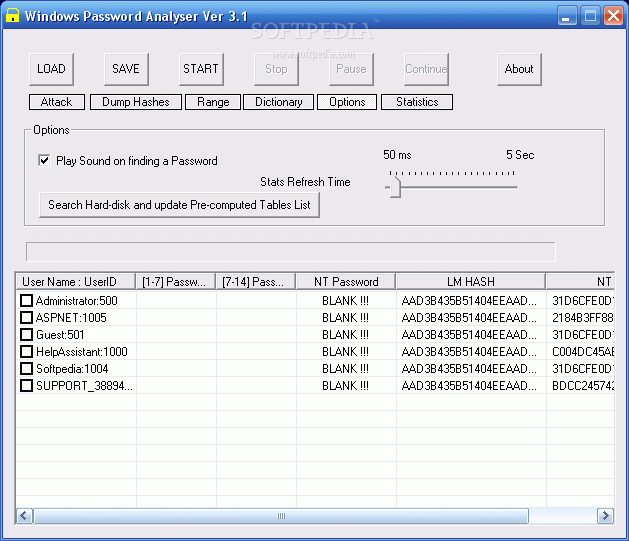Click LM hash in the Softpedia row
The height and width of the screenshot is (541, 629).
tap(469, 369)
